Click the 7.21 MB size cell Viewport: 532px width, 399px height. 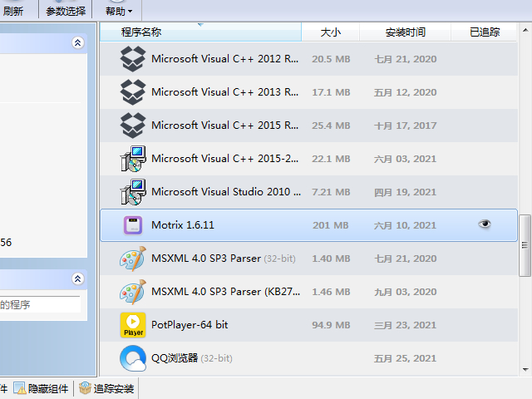[331, 192]
